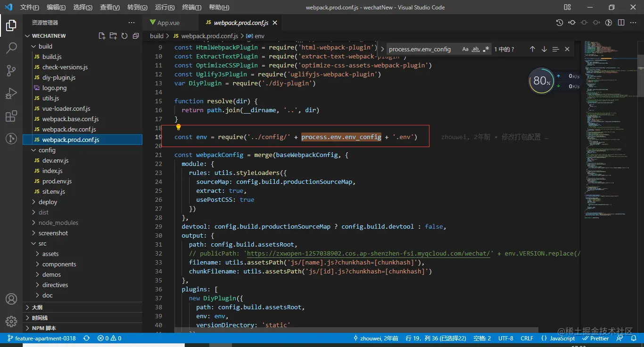Open changes with previous revision
644x347 pixels.
572,23
